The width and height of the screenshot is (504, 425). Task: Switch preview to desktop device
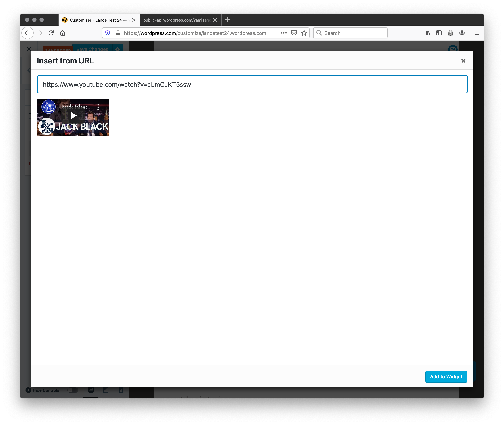[91, 390]
